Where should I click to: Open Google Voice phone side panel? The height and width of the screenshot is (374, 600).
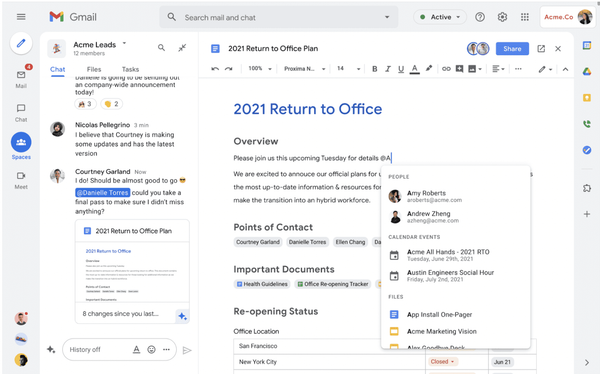(x=587, y=124)
